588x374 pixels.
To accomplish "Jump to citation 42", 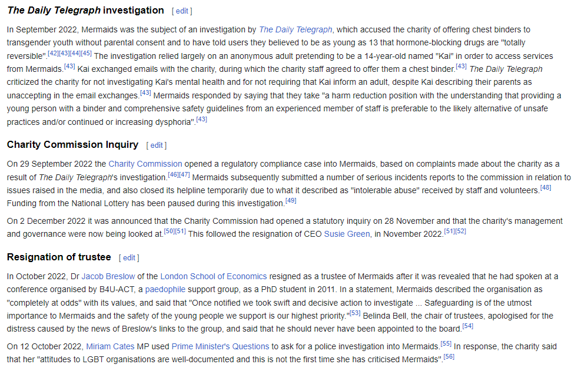I will click(53, 53).
